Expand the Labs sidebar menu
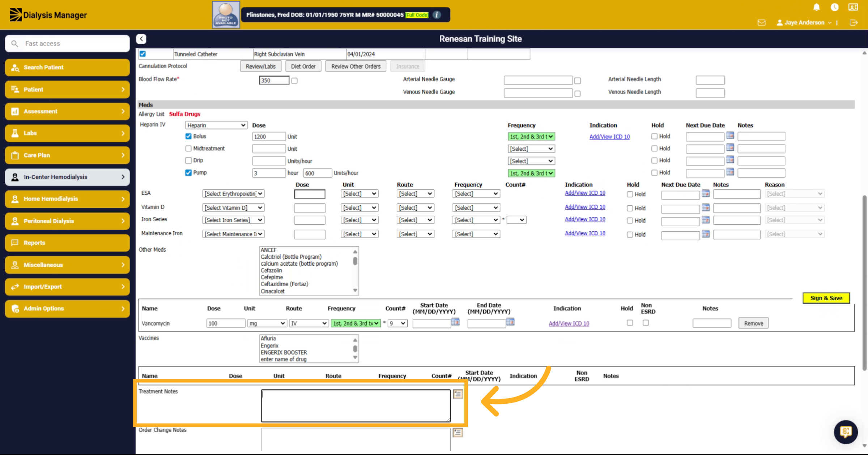Screen dimensions: 868x455 point(67,133)
